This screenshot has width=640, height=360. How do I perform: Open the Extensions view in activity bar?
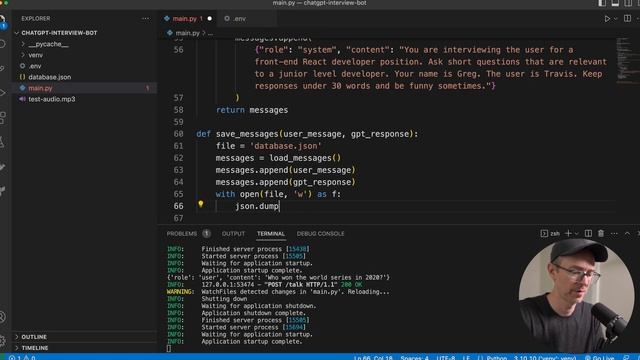pyautogui.click(x=2, y=118)
